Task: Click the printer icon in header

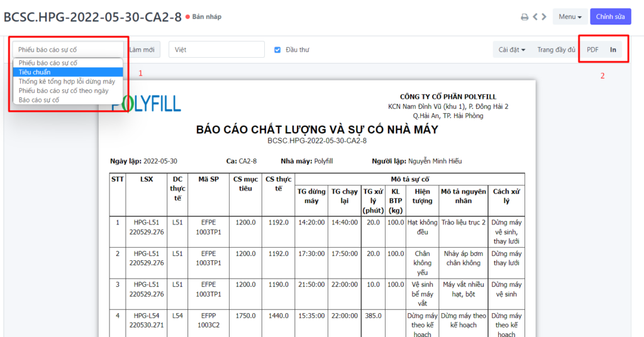Action: click(525, 17)
